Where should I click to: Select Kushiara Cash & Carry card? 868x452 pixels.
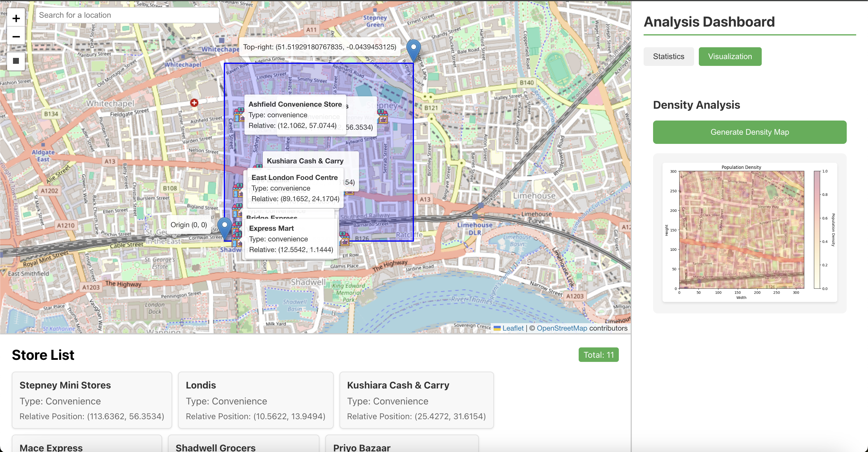[x=416, y=400]
